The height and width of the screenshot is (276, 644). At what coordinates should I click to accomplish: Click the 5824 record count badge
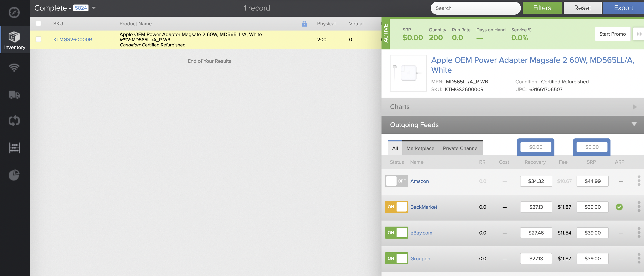[x=81, y=8]
